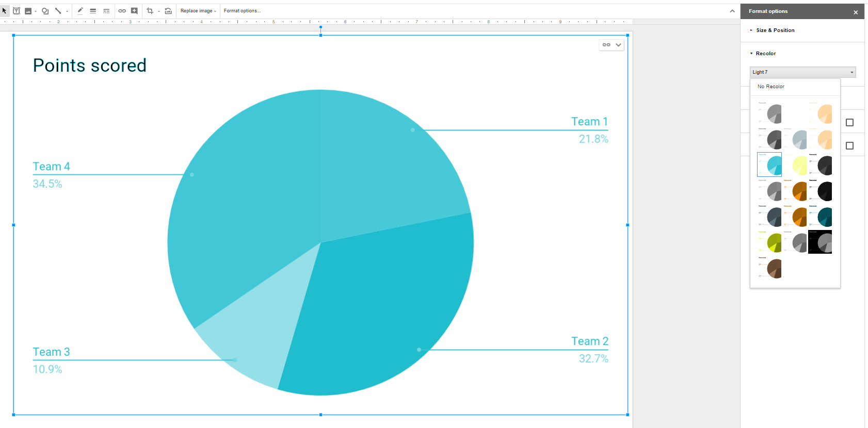Select the dark teal recolor preset
This screenshot has height=428, width=868.
click(821, 217)
